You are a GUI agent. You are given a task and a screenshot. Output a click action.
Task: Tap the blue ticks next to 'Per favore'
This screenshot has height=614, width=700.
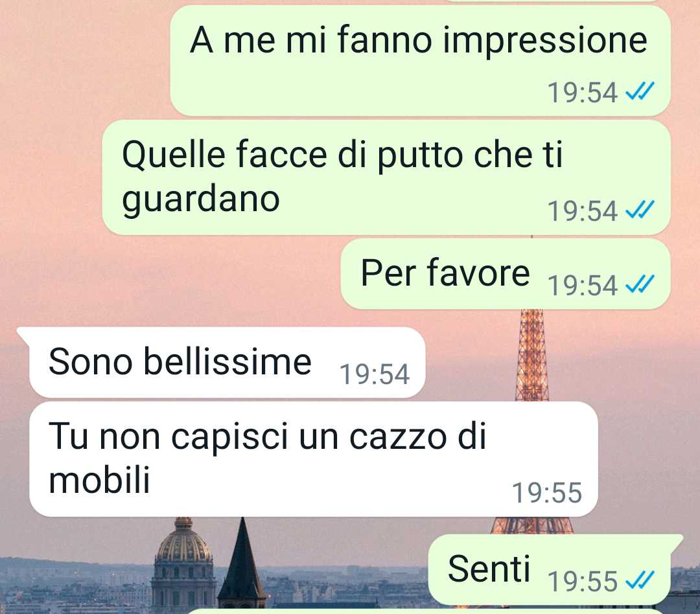click(x=640, y=284)
